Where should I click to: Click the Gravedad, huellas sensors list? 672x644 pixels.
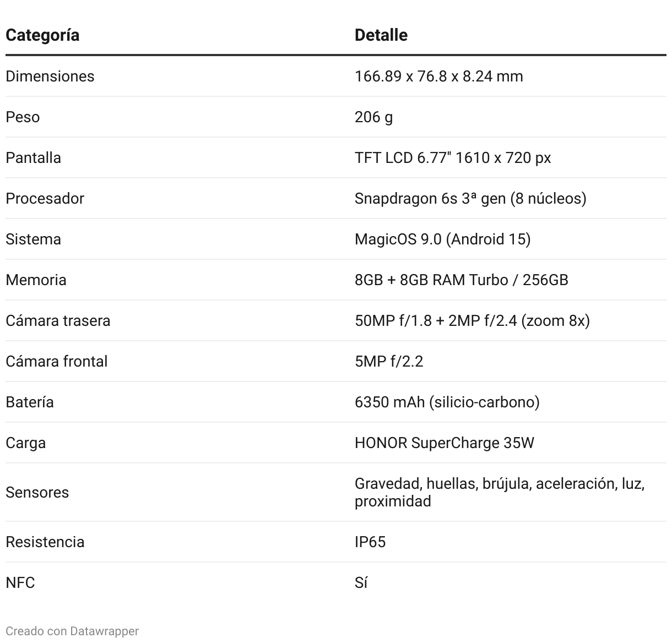tap(500, 492)
